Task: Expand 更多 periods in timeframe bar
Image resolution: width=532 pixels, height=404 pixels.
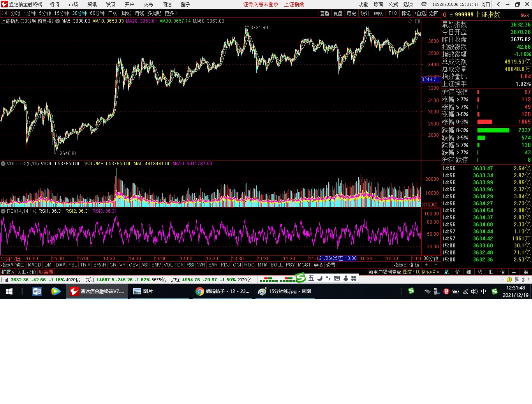Action: click(x=171, y=13)
